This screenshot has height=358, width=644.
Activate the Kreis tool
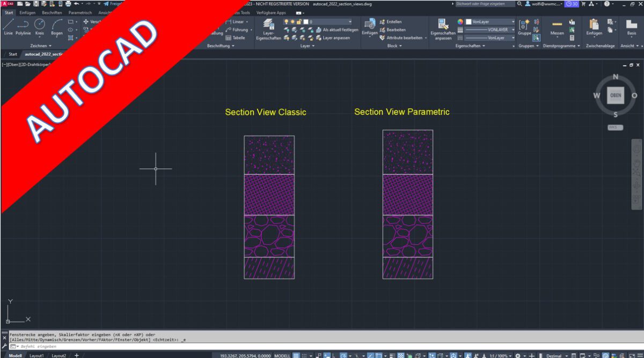point(39,26)
